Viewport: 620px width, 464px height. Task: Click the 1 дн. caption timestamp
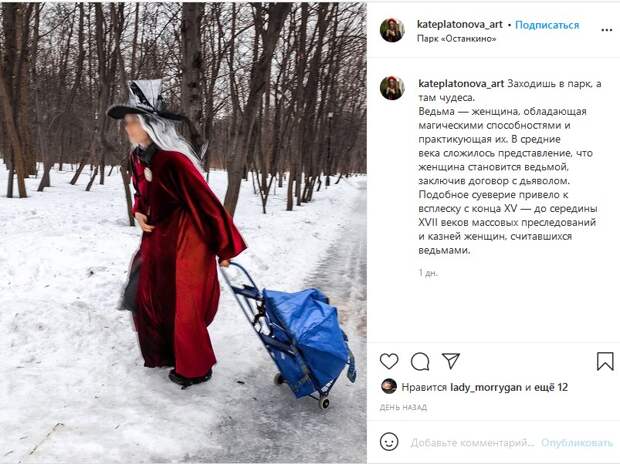click(428, 273)
